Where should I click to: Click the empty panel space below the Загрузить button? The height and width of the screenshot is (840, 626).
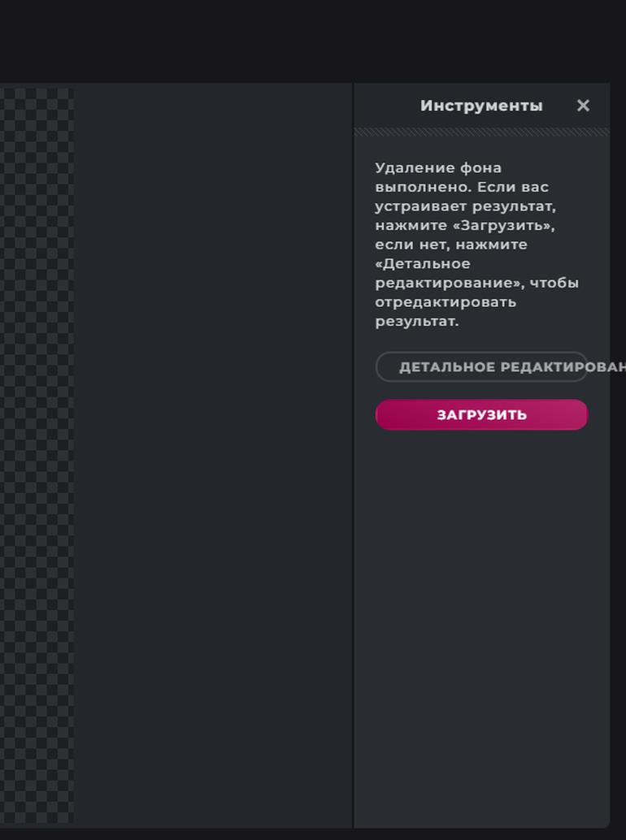click(x=481, y=627)
